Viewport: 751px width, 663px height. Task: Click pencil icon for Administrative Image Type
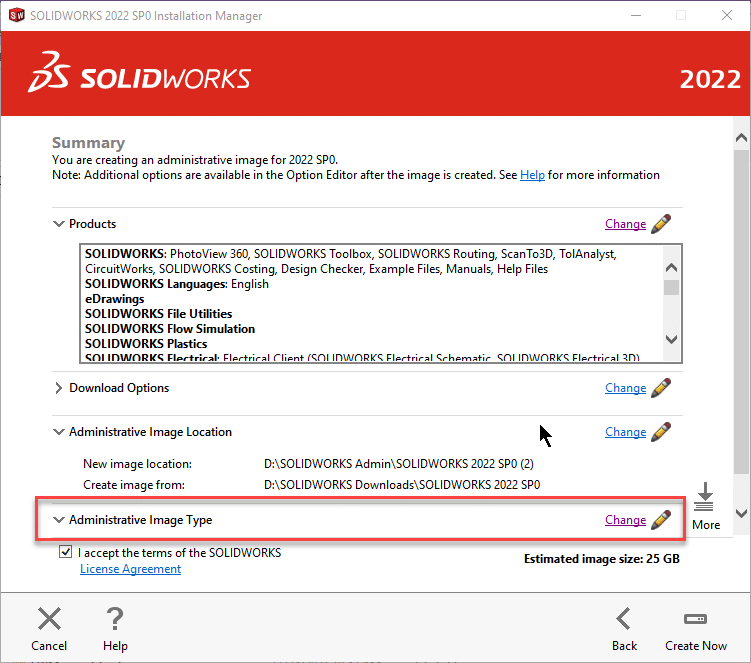[x=661, y=520]
